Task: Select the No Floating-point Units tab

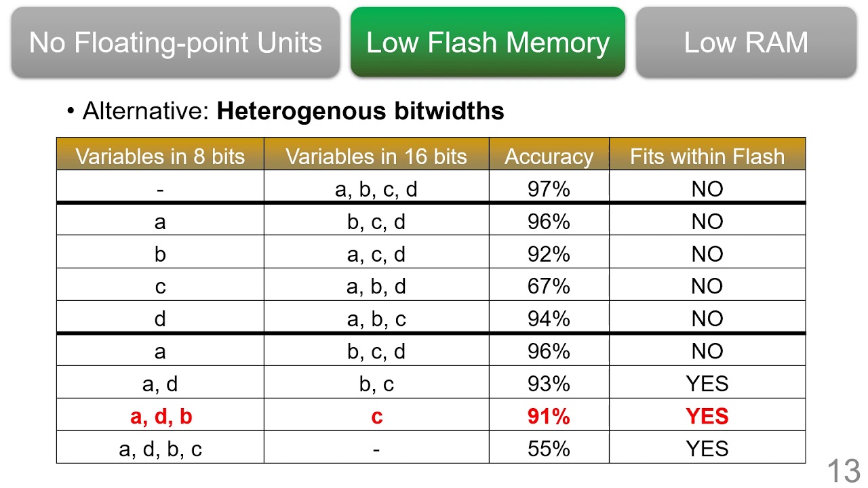Action: tap(175, 43)
